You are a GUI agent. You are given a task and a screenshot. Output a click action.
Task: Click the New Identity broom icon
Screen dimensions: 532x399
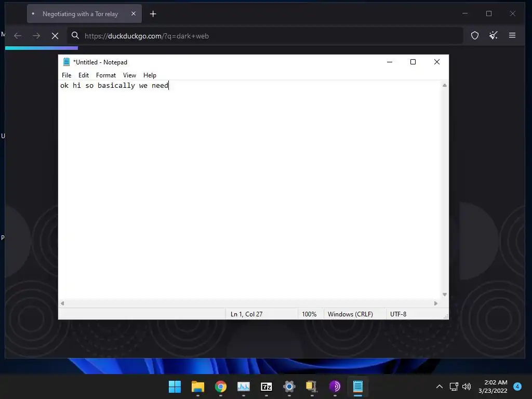click(x=494, y=35)
